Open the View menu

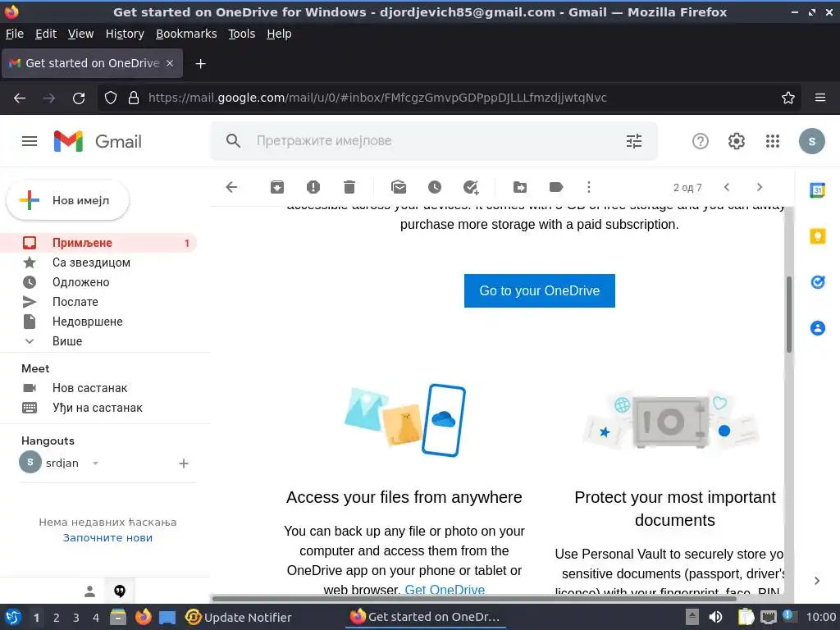(81, 34)
